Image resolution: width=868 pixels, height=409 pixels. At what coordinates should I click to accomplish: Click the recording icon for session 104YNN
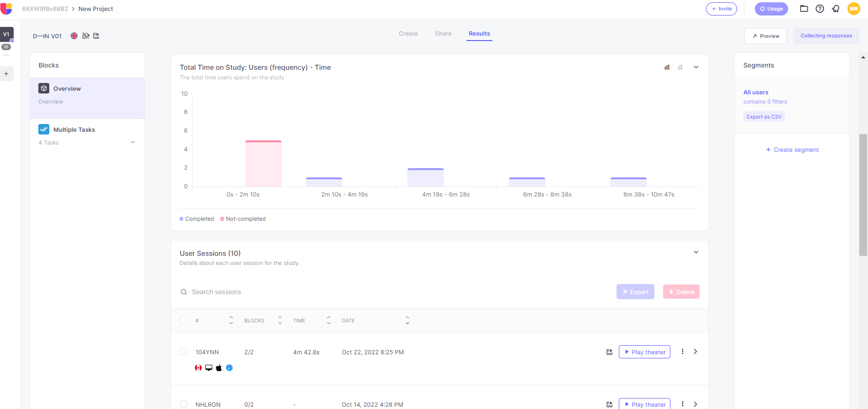click(x=609, y=352)
